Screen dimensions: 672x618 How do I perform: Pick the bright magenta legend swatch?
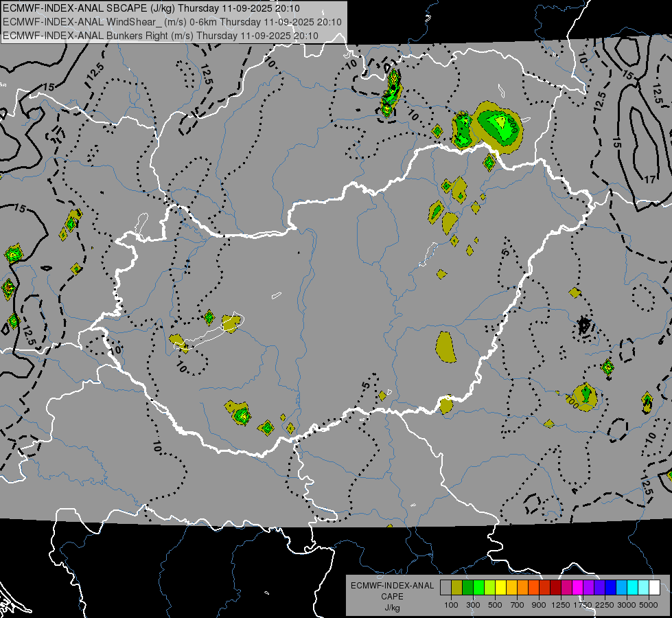tap(577, 587)
